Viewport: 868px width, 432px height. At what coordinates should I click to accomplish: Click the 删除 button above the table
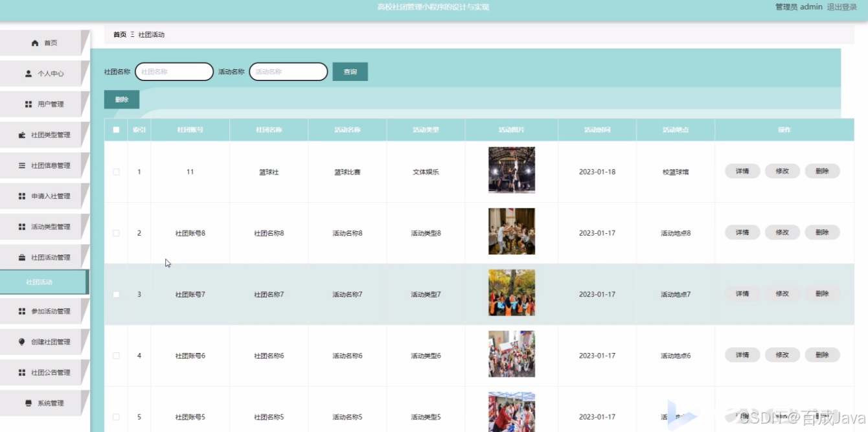point(122,100)
